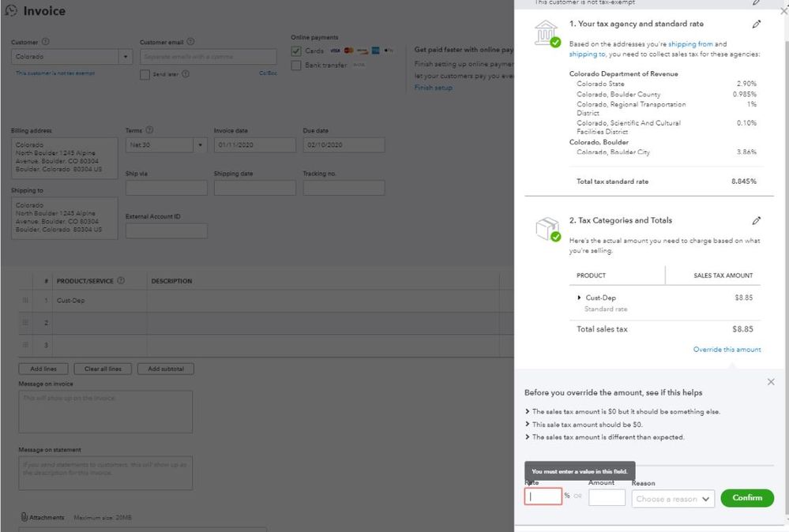The image size is (789, 532).
Task: Open the Customer dropdown arrow
Action: (126, 56)
